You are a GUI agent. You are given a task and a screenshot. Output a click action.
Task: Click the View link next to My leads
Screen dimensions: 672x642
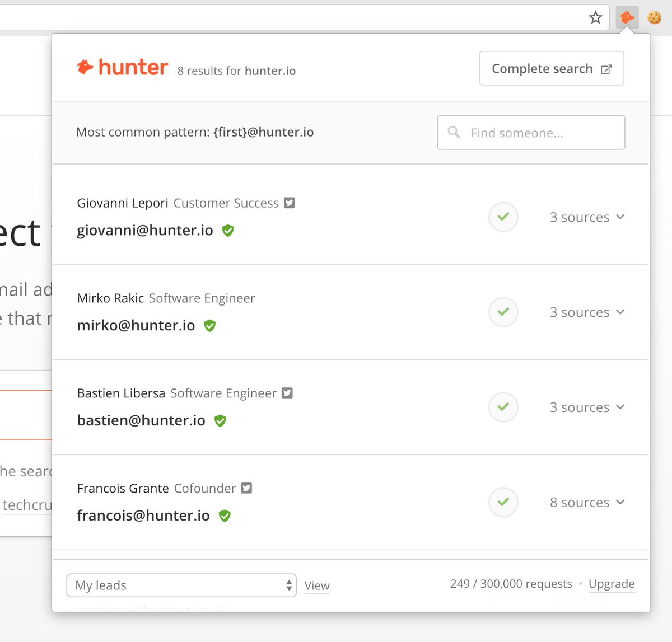tap(317, 585)
